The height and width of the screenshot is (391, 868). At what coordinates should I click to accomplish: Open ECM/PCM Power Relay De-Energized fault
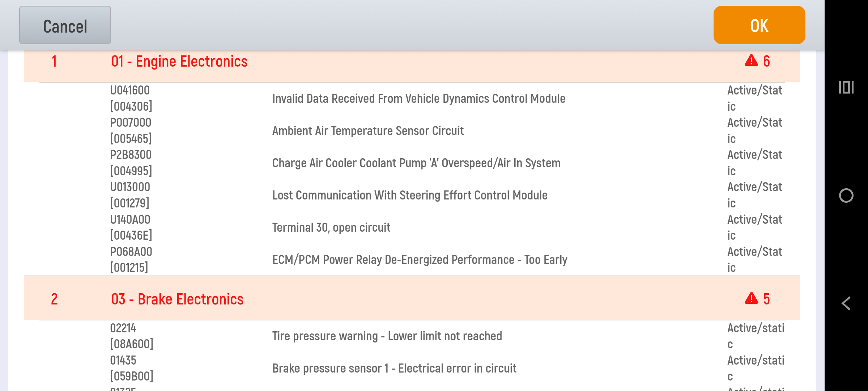tap(412, 260)
